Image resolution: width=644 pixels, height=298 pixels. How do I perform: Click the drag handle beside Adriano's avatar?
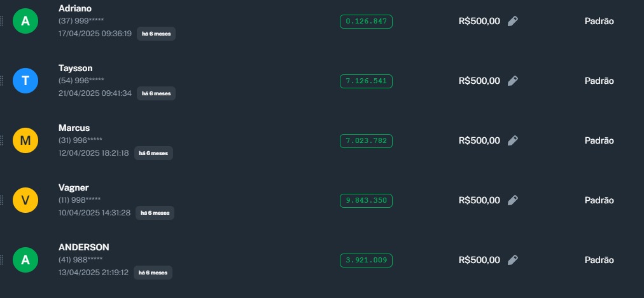[x=1, y=21]
